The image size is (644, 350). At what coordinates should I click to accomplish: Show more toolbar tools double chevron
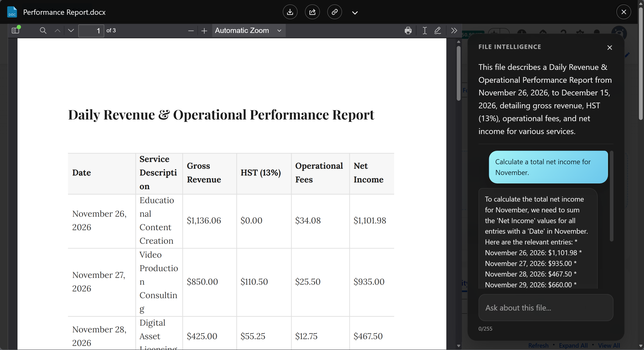(454, 31)
